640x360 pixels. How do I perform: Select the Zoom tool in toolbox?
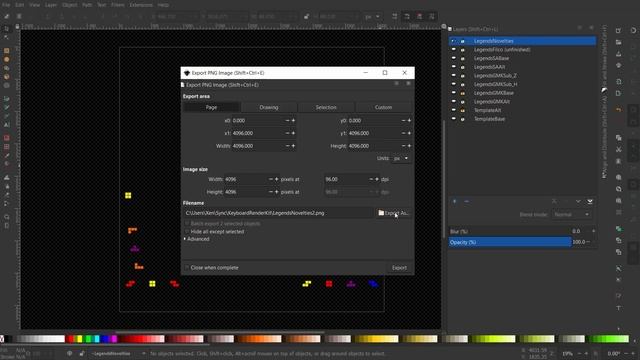click(x=7, y=217)
